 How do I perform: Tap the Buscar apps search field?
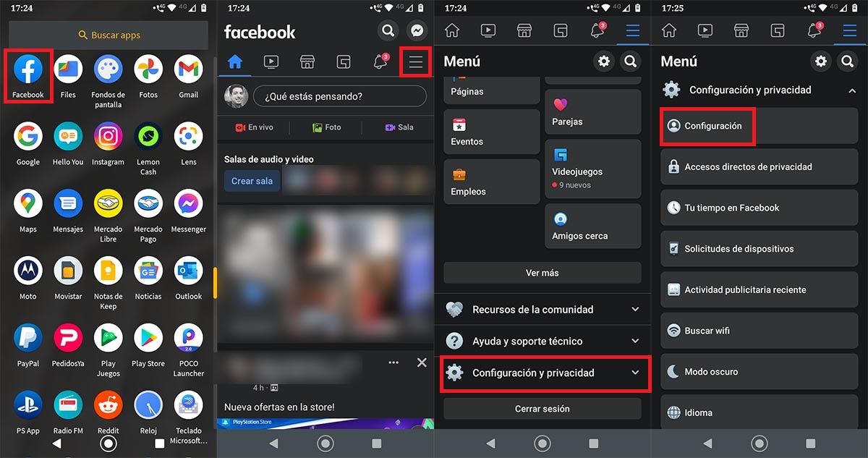[x=109, y=35]
